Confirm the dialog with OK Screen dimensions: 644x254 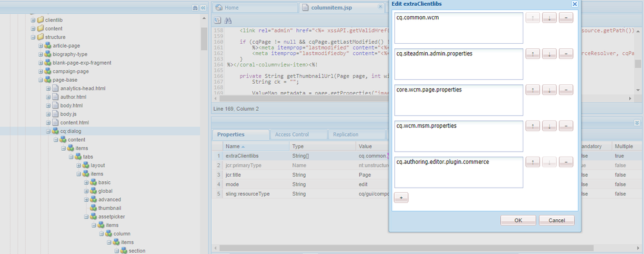tap(518, 220)
